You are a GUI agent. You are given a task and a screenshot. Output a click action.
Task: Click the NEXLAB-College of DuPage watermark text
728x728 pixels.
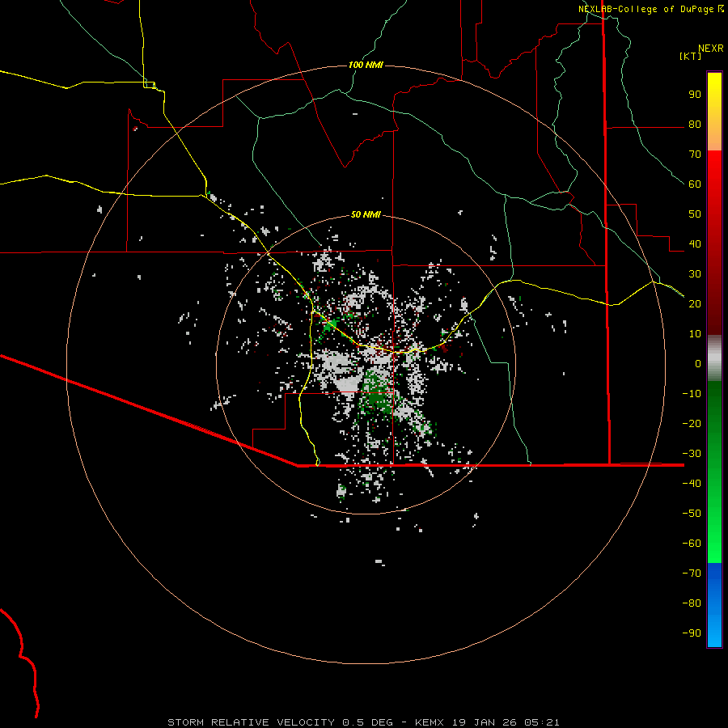coord(651,9)
